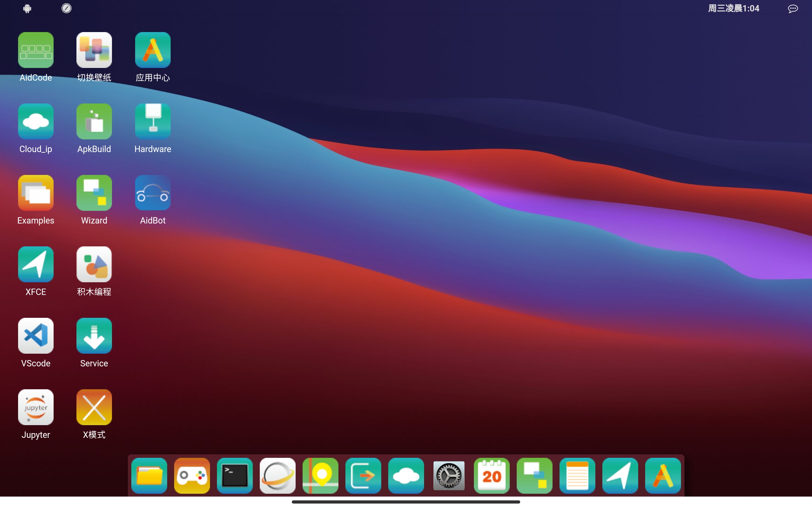Image resolution: width=812 pixels, height=508 pixels.
Task: Open the Cloud_ip desktop app
Action: pos(36,122)
